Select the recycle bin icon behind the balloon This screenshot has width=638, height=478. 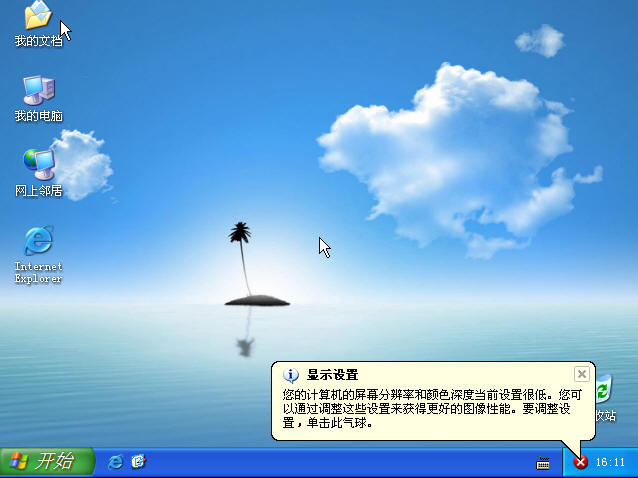point(604,390)
